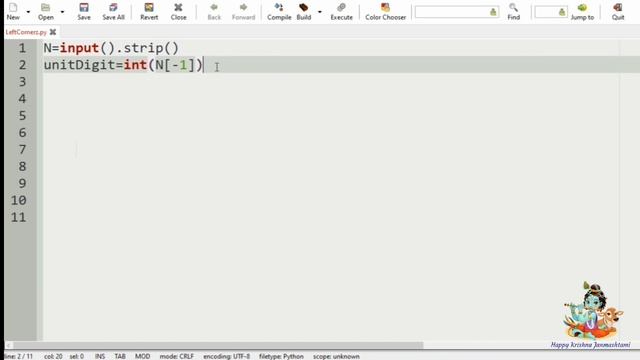Click the INS indicator in status bar
The image size is (640, 360).
tap(100, 356)
